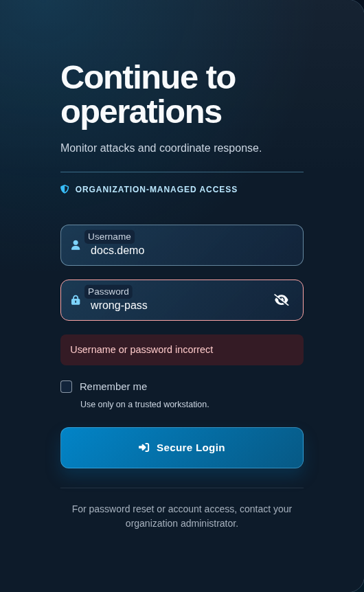Click the 'Username or password incorrect' error message
The image size is (364, 592).
point(182,350)
